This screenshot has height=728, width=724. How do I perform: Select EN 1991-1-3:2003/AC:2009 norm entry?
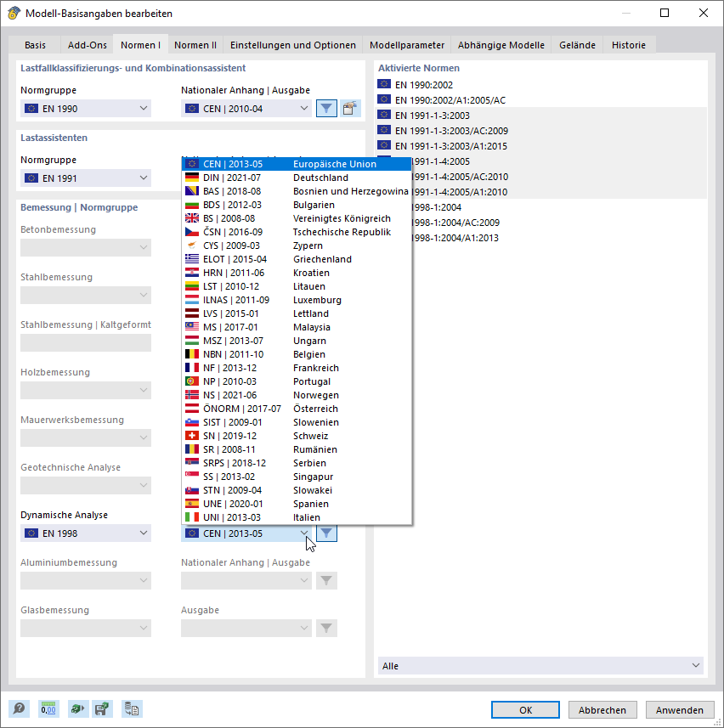coord(542,131)
